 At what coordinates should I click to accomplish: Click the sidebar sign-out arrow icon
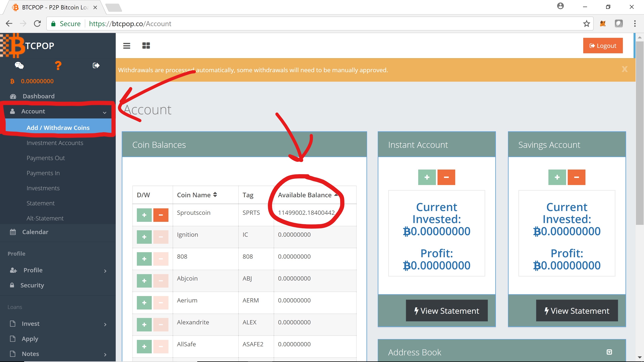96,65
